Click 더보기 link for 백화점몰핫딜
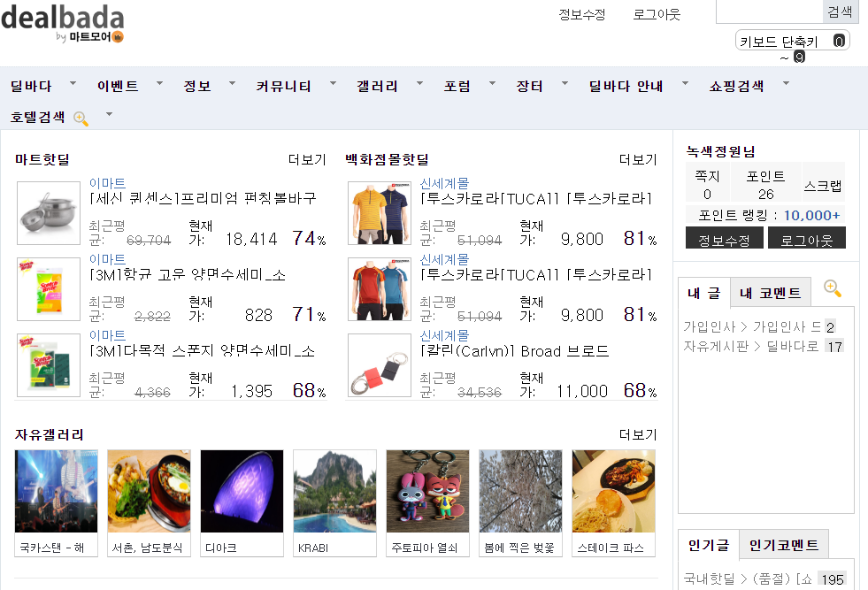The image size is (868, 590). click(x=638, y=160)
